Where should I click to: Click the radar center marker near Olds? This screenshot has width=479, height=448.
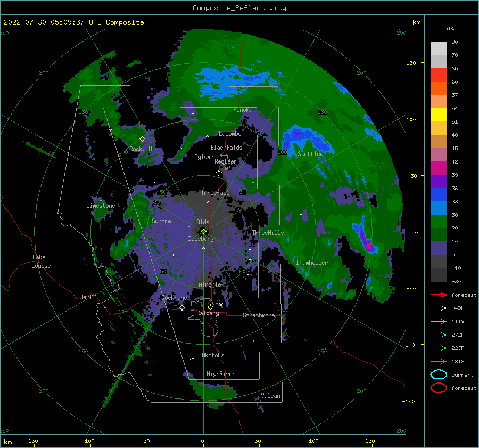tap(203, 232)
